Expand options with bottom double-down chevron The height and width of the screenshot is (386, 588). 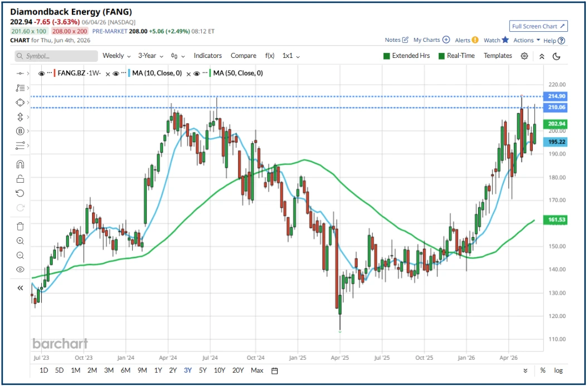click(x=526, y=370)
